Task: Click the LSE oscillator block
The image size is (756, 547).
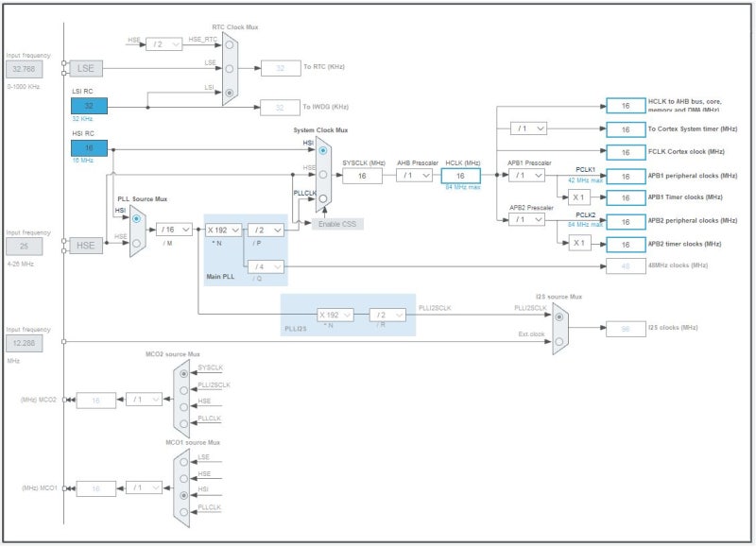Action: tap(86, 68)
